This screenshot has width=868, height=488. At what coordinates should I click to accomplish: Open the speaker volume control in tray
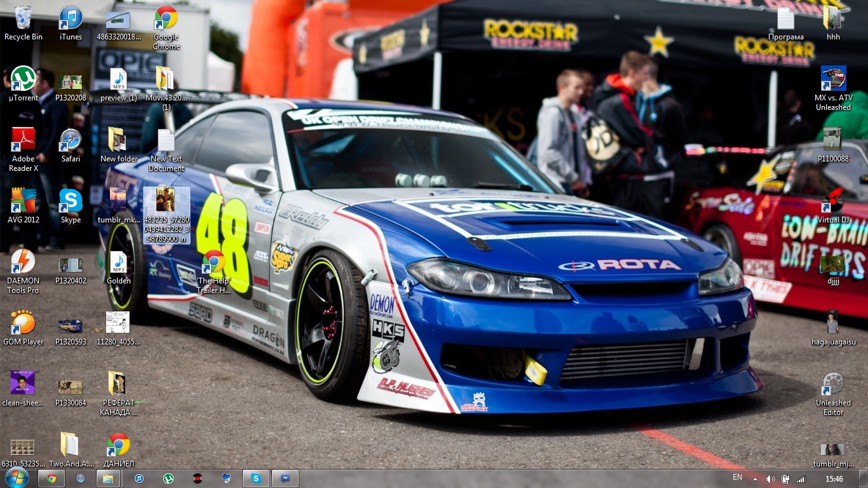tap(770, 479)
